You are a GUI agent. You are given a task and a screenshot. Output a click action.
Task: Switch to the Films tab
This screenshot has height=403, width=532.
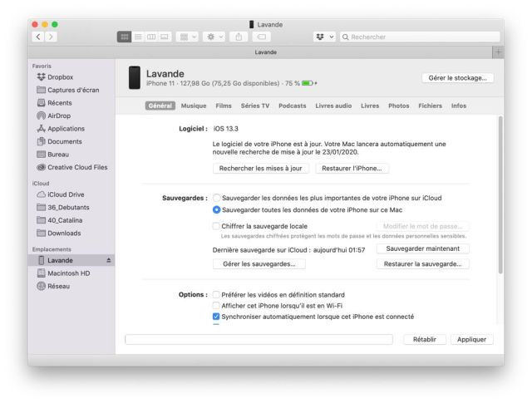tap(224, 106)
